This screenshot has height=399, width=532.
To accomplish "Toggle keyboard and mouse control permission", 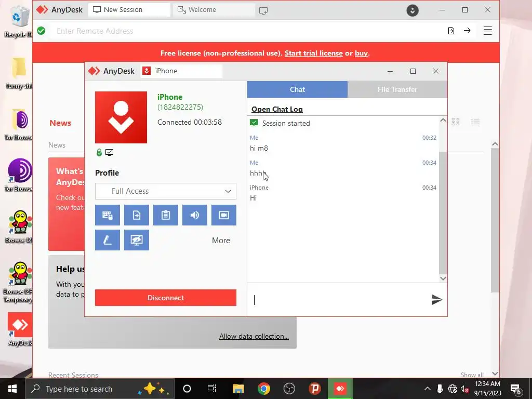I will [107, 215].
